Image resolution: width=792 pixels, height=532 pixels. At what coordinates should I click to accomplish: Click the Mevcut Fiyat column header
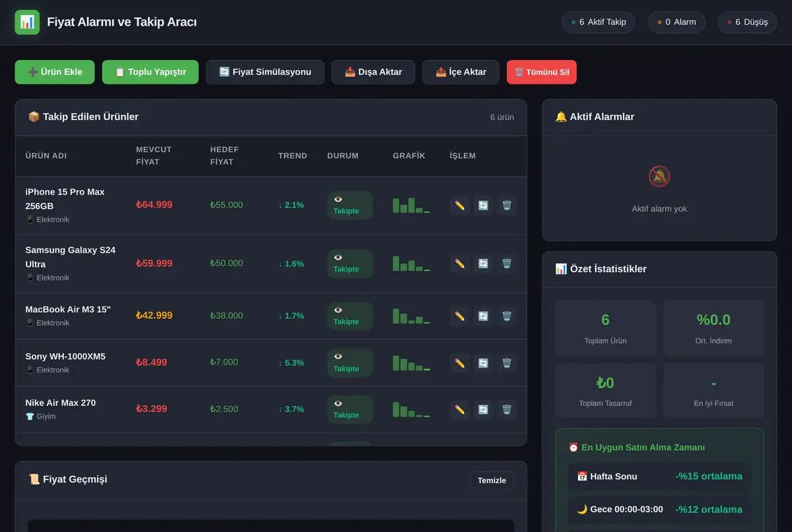tap(154, 156)
